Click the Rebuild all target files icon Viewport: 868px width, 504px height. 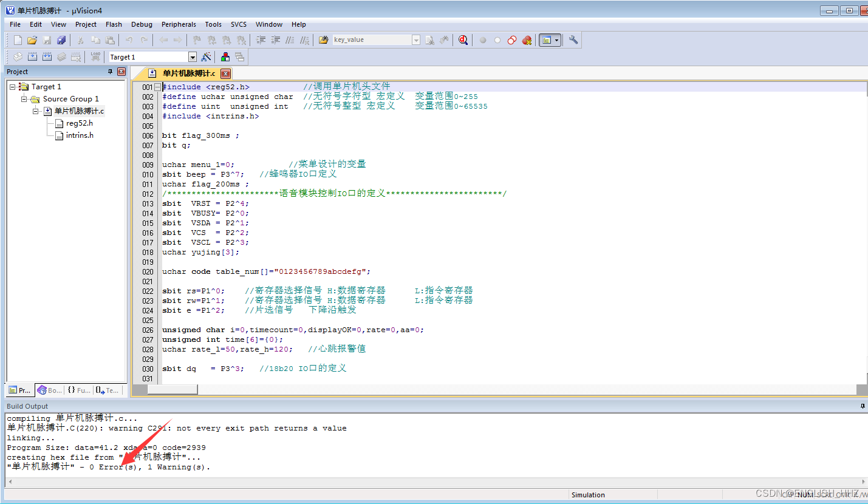pyautogui.click(x=47, y=57)
